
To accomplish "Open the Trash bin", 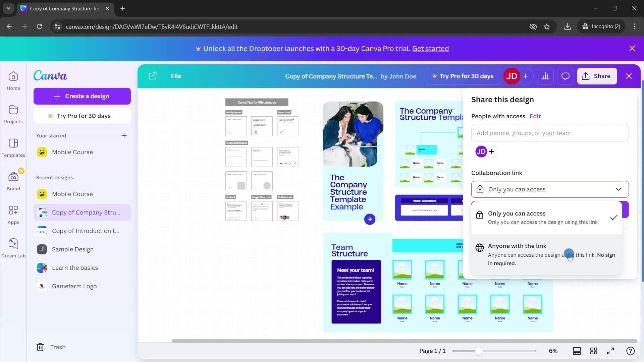I will (x=51, y=347).
